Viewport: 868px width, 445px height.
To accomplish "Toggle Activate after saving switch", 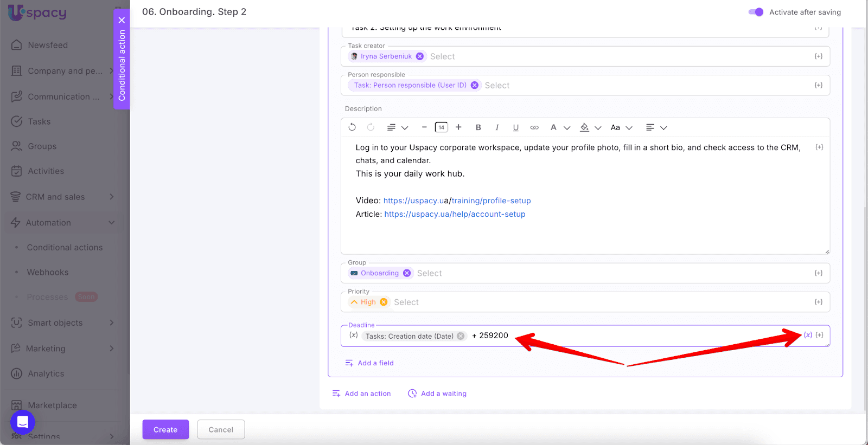I will (x=756, y=12).
